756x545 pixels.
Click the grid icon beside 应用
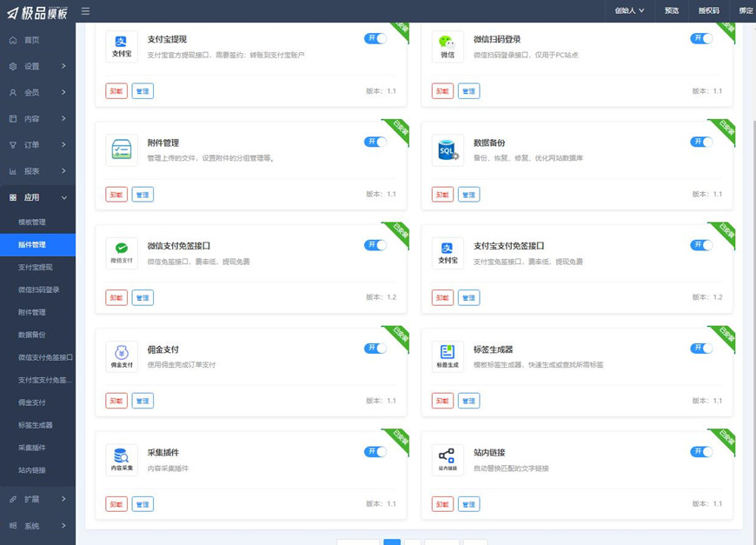pos(13,197)
